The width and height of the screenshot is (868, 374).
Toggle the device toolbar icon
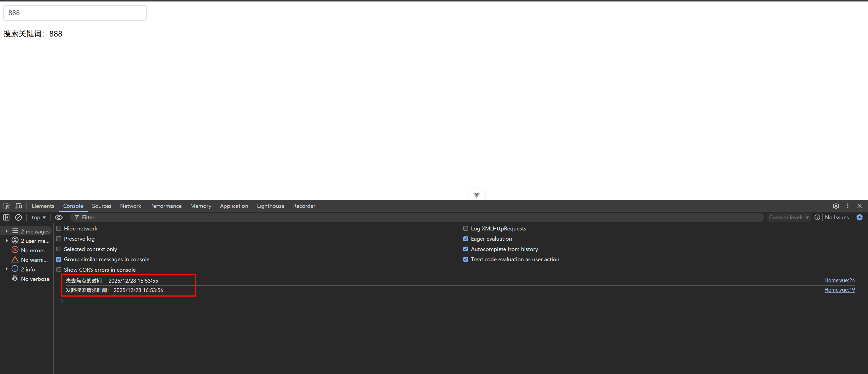(x=19, y=206)
